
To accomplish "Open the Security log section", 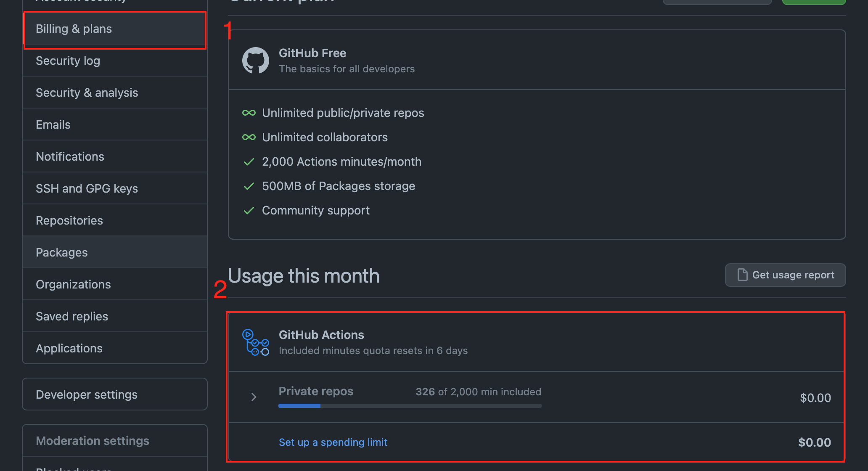I will [x=68, y=61].
